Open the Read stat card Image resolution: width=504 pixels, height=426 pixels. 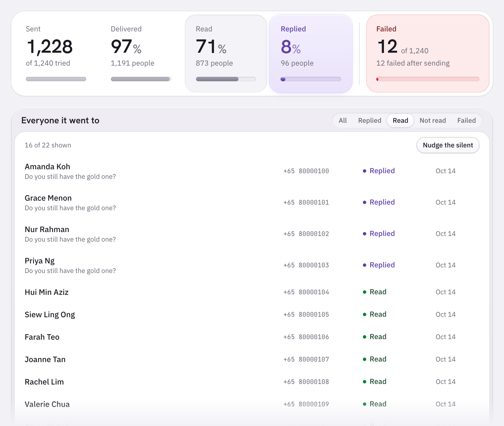point(226,54)
